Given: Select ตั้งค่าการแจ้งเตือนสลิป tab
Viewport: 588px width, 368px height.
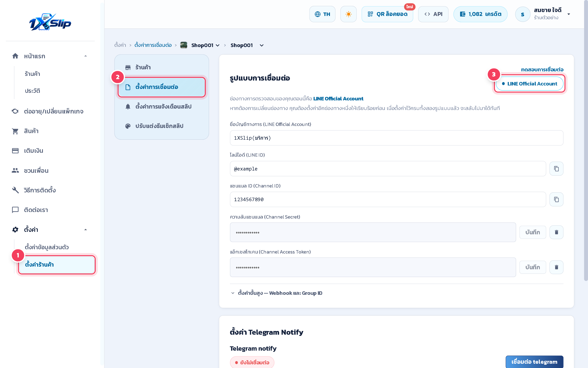Looking at the screenshot, I should click(162, 106).
